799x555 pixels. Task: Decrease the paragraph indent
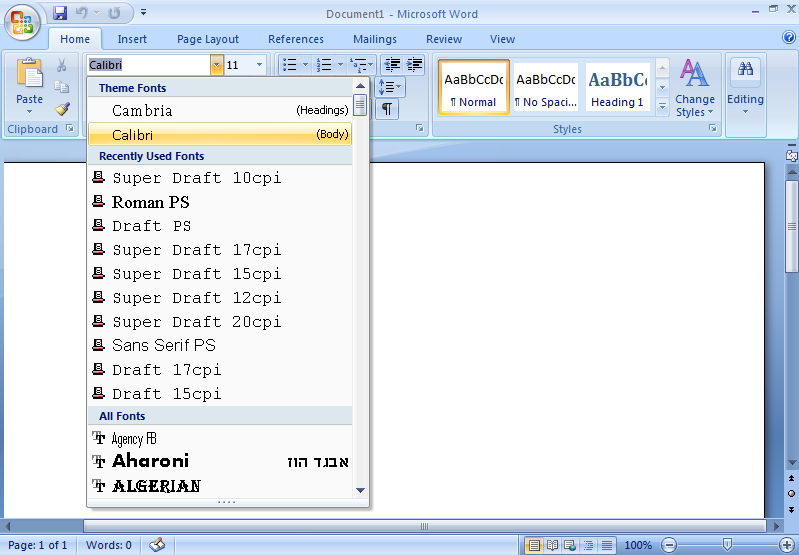392,65
